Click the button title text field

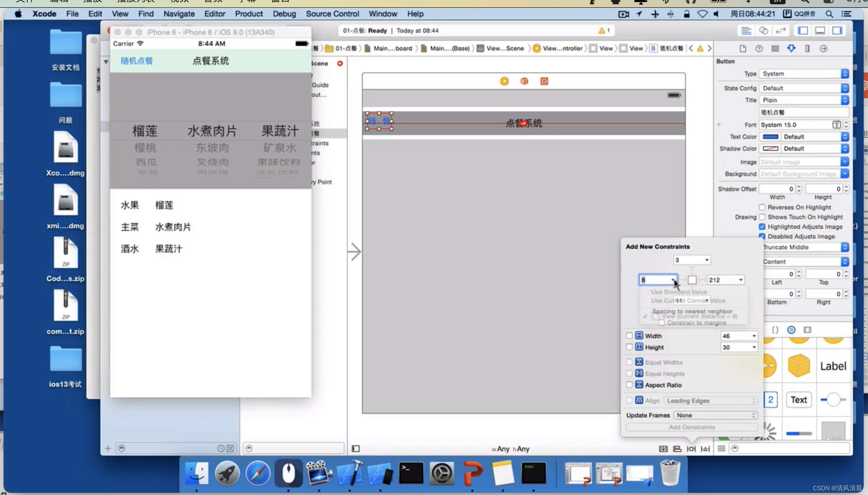pos(804,112)
